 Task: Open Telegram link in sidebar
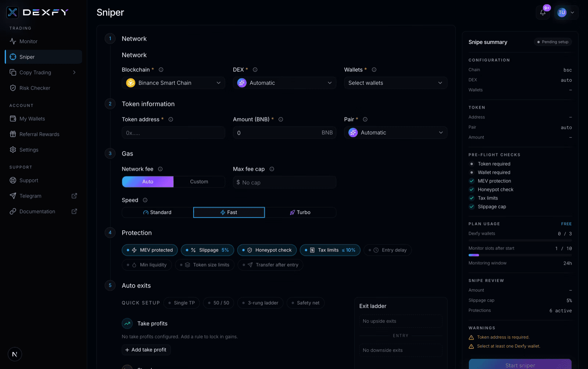44,196
